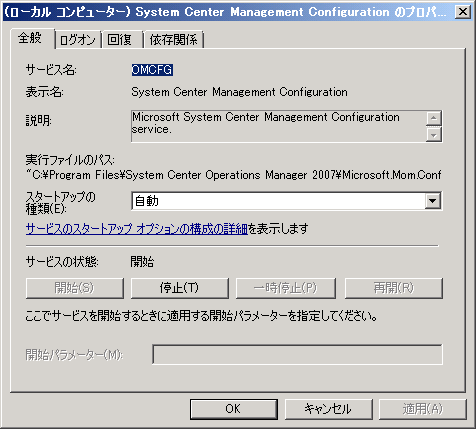
Task: Confirm with the OK button
Action: click(234, 409)
